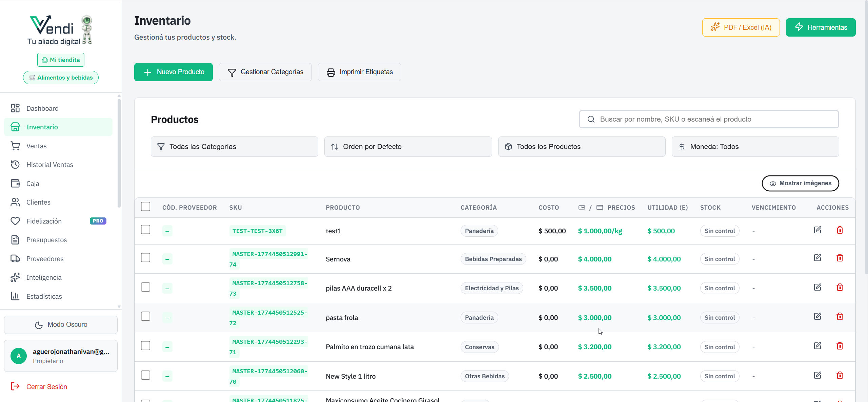Select the checkbox for pilas AAA duracell
This screenshot has width=868, height=402.
click(145, 287)
